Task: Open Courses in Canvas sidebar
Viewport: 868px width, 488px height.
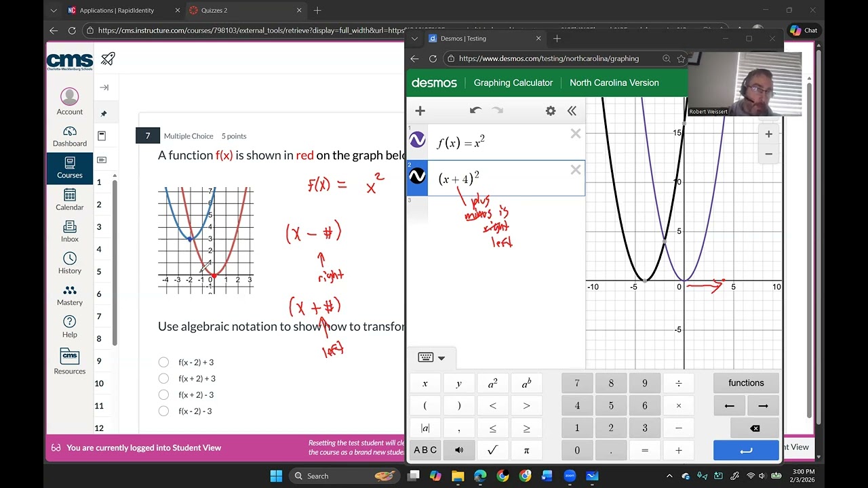Action: [70, 167]
